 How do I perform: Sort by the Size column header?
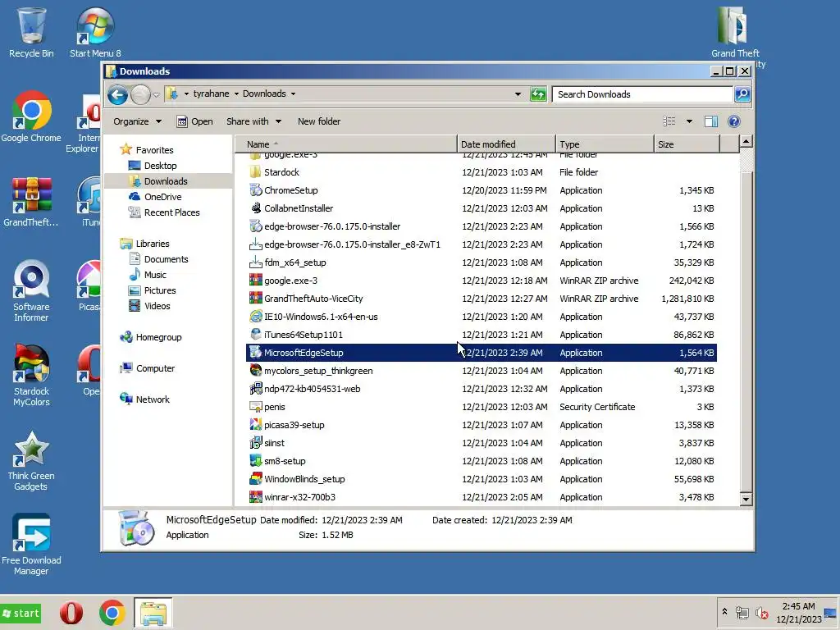coord(687,144)
